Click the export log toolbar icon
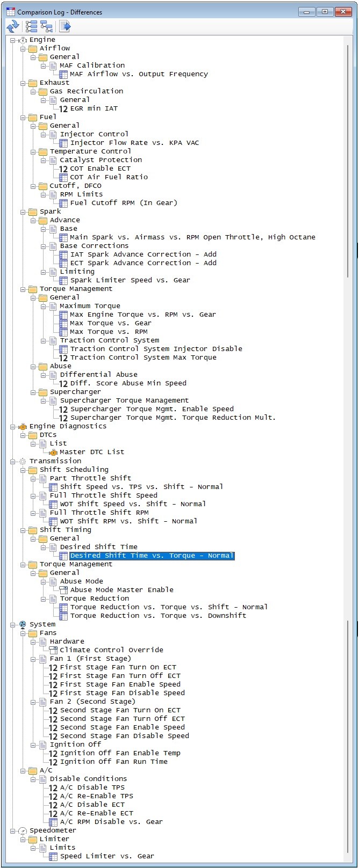The image size is (359, 868). coord(65,26)
